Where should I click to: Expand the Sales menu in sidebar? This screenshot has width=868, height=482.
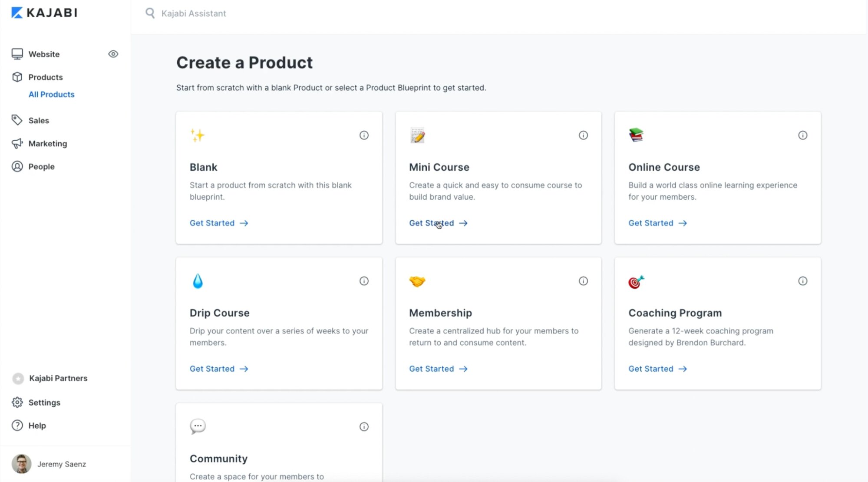tap(39, 120)
